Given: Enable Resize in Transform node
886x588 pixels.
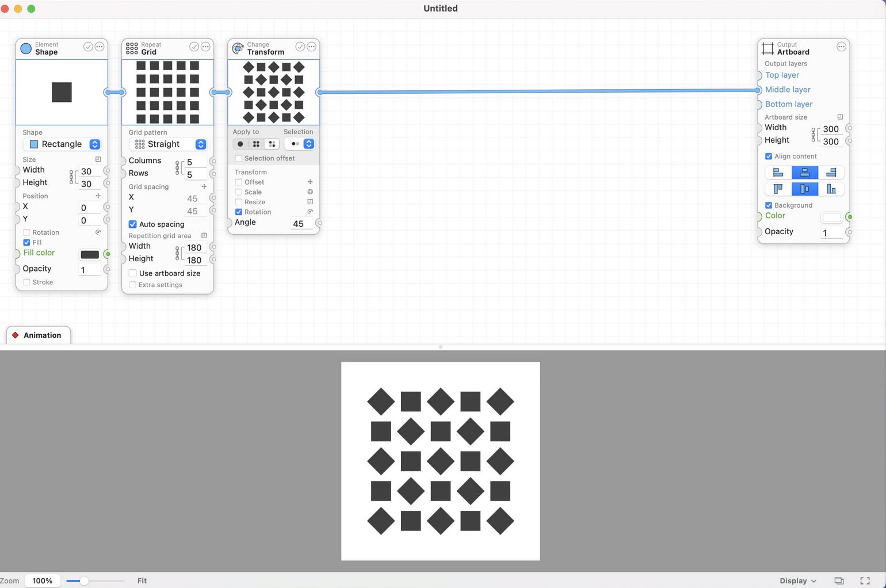Looking at the screenshot, I should (x=238, y=202).
